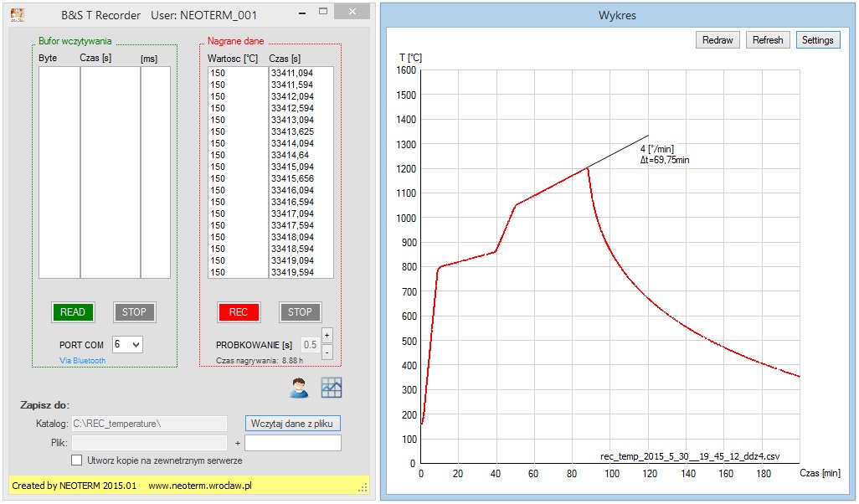Stop recording in the Nagrane dane panel
The height and width of the screenshot is (504, 859).
click(300, 312)
